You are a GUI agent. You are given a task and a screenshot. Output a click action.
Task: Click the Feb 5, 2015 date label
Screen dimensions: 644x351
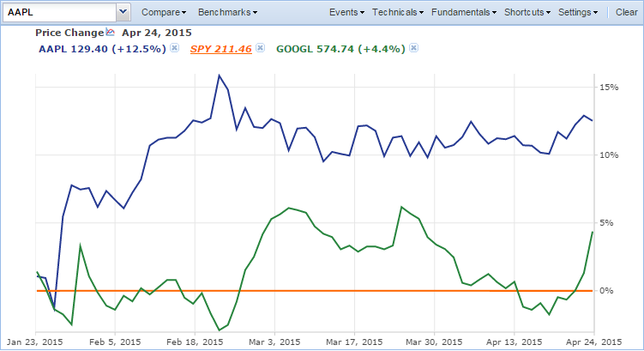115,342
